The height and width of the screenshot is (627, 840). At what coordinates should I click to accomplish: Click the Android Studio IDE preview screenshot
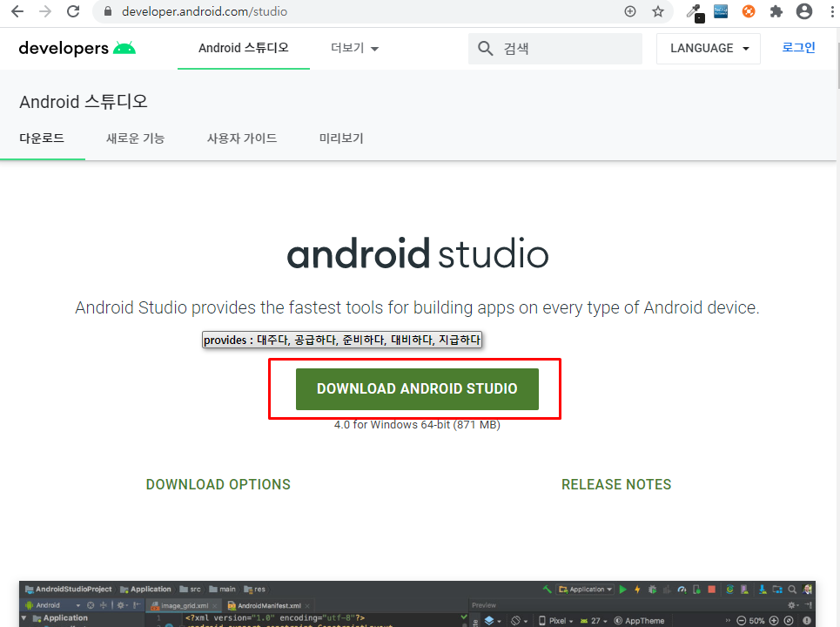[417, 604]
